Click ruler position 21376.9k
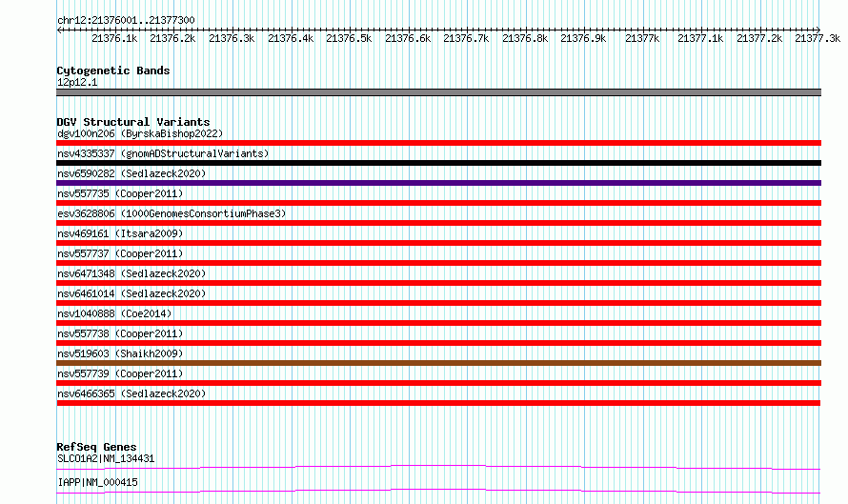Image resolution: width=848 pixels, height=504 pixels. coord(583,39)
